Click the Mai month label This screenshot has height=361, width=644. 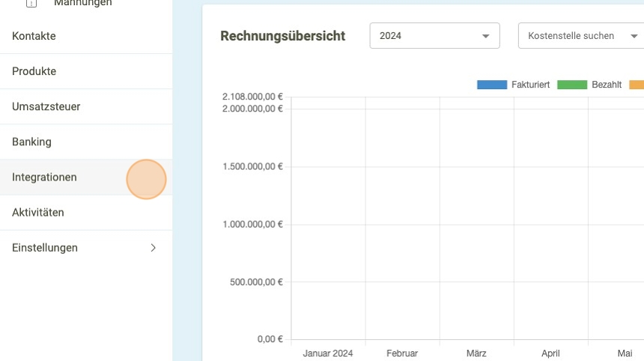tap(625, 354)
